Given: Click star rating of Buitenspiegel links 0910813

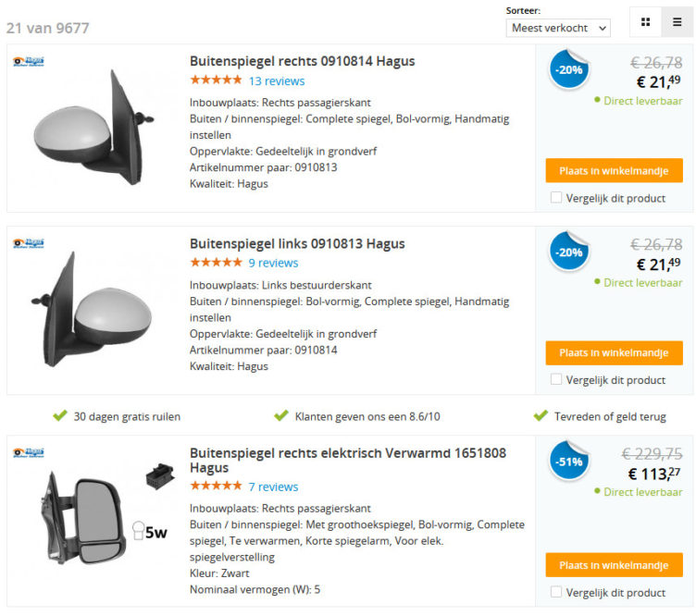Looking at the screenshot, I should point(216,263).
